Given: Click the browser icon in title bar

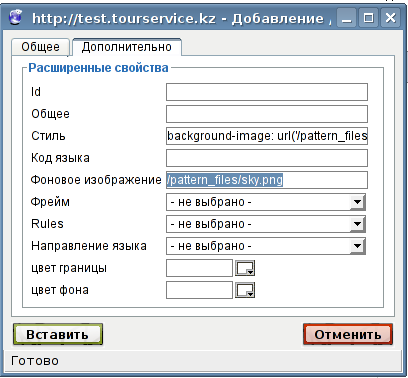Looking at the screenshot, I should tap(15, 17).
